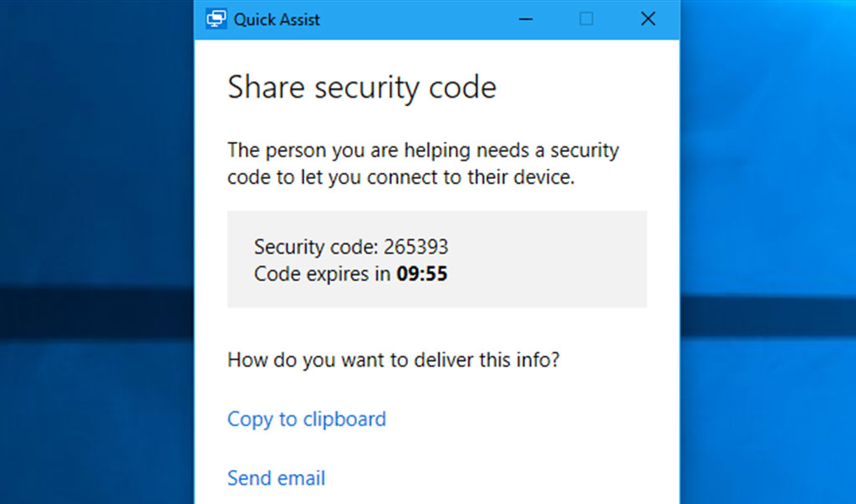856x504 pixels.
Task: Click the description paragraph about helping
Action: 422,165
